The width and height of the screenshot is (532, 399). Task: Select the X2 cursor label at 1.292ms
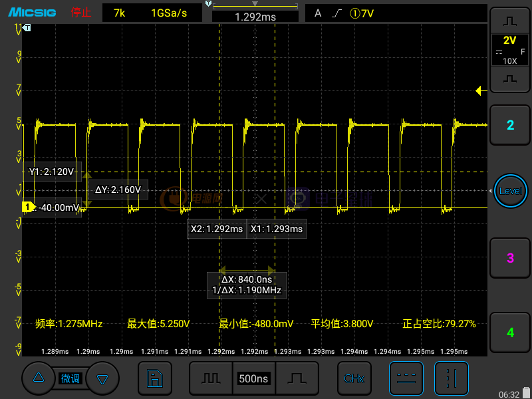[x=217, y=229]
